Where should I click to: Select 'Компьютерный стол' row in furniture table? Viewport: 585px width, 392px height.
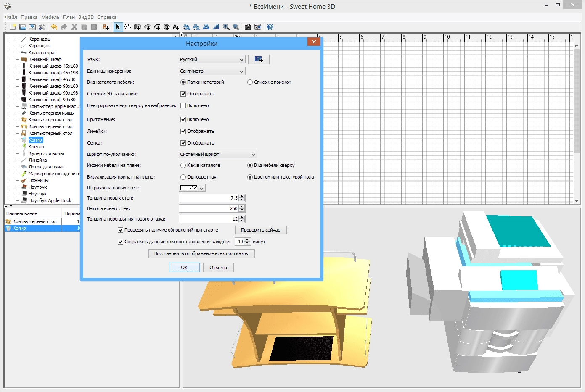pos(42,221)
